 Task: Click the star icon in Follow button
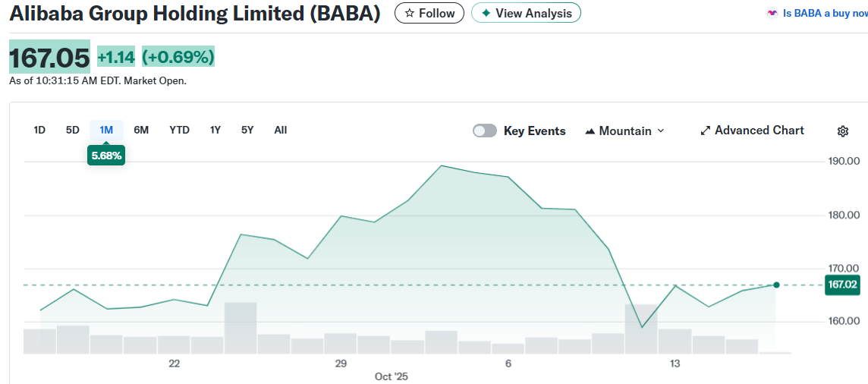(x=410, y=13)
